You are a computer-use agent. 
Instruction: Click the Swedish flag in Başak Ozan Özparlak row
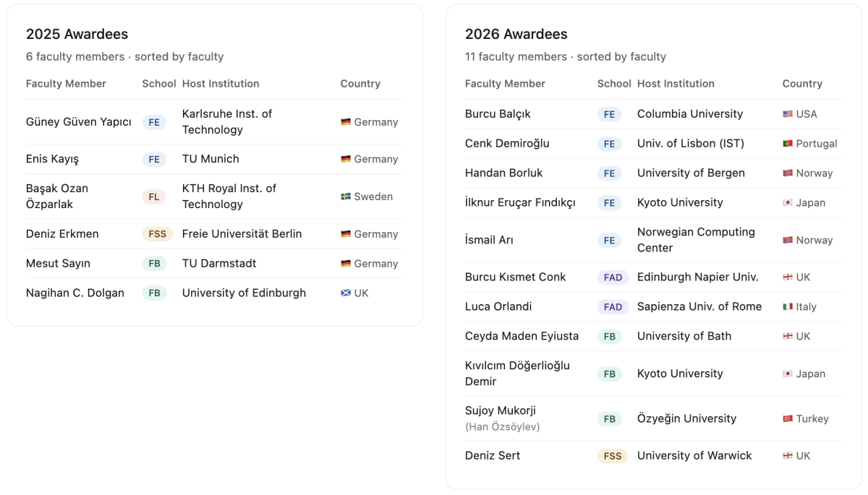pyautogui.click(x=346, y=197)
